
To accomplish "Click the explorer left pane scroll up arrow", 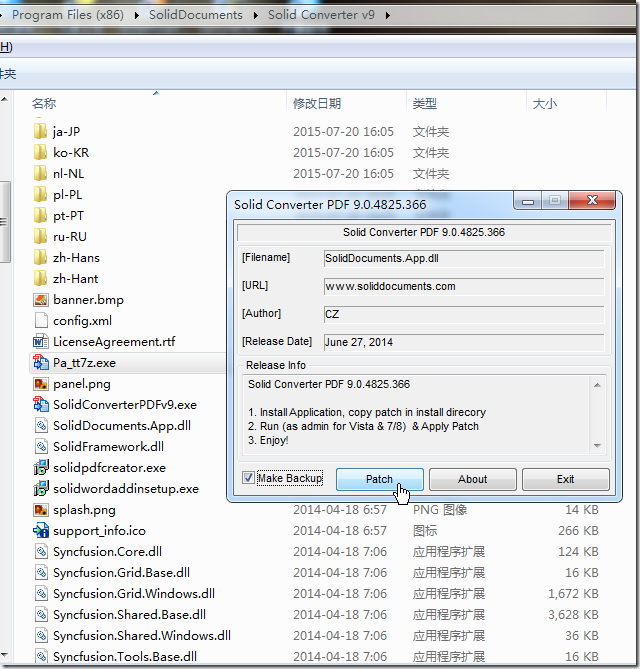I will click(x=4, y=99).
